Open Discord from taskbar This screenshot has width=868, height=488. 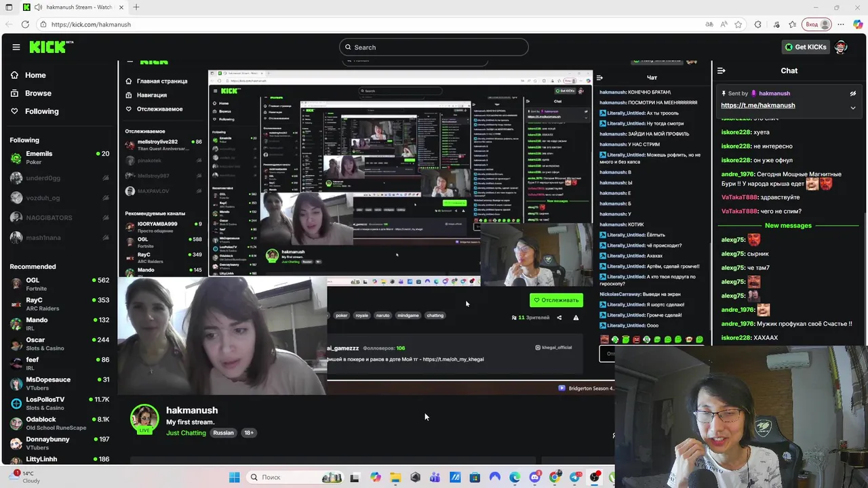535,477
